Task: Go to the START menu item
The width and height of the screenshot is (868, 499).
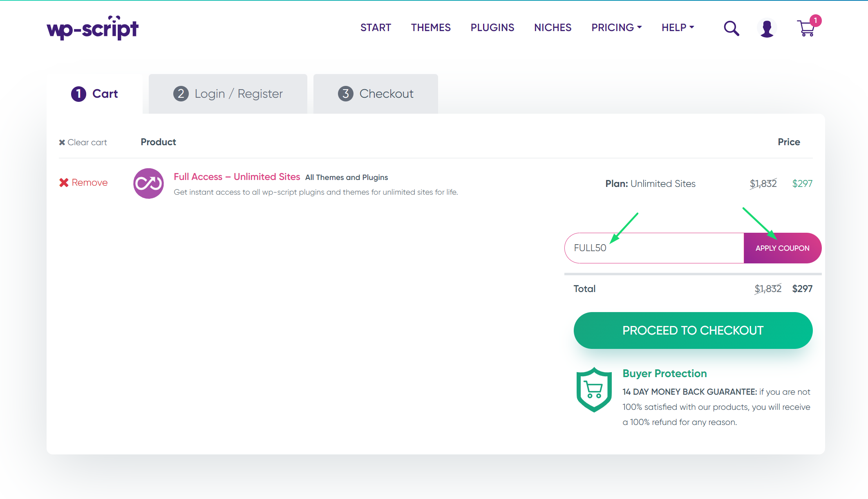Action: tap(376, 27)
